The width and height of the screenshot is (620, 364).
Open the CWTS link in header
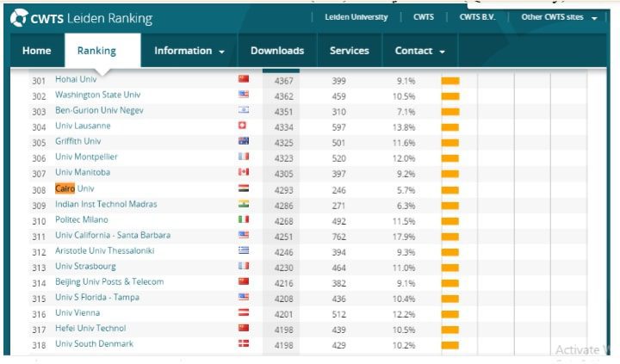click(x=424, y=17)
